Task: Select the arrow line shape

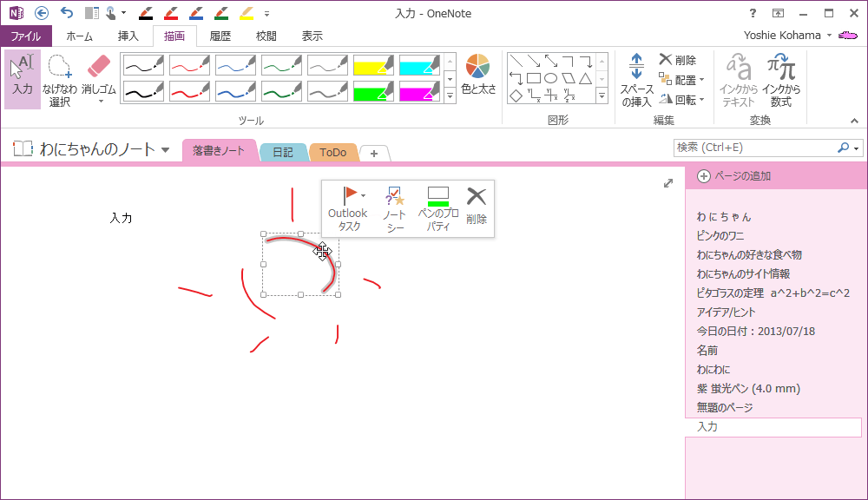Action: click(x=534, y=61)
